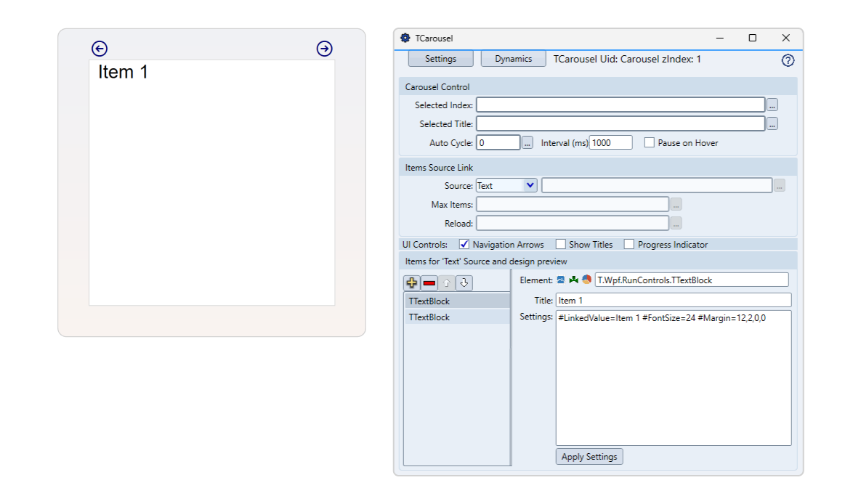861x504 pixels.
Task: Click the previous-item left arrow in the carousel
Action: 100,49
